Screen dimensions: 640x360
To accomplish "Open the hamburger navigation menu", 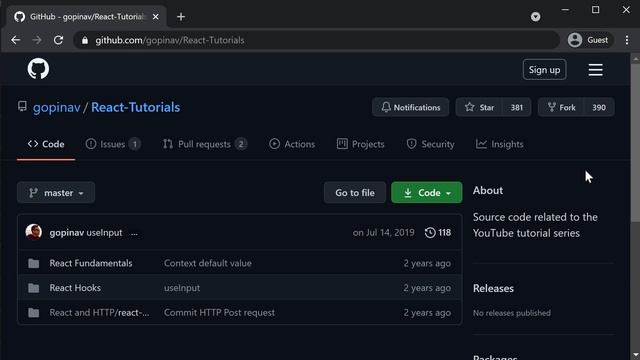I will click(x=596, y=70).
